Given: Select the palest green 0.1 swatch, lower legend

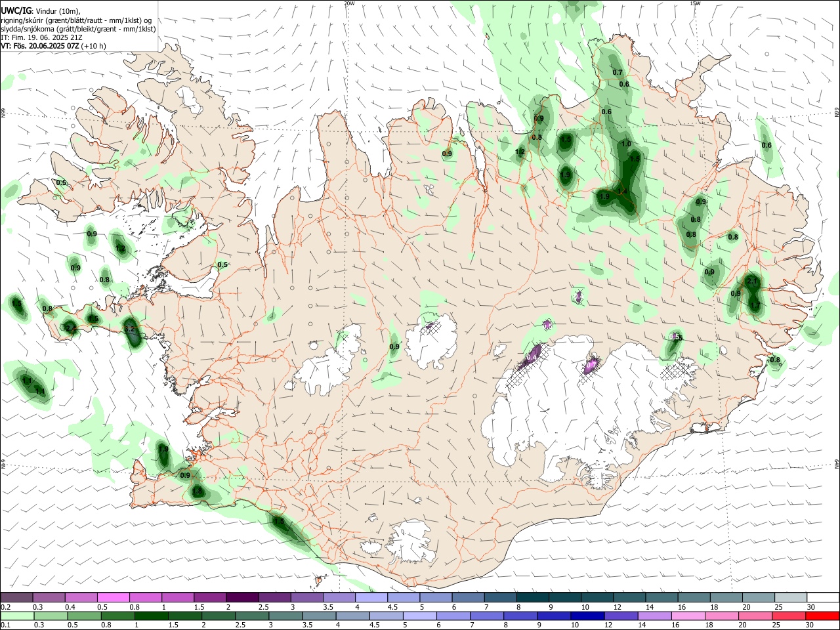Looking at the screenshot, I should [x=18, y=616].
